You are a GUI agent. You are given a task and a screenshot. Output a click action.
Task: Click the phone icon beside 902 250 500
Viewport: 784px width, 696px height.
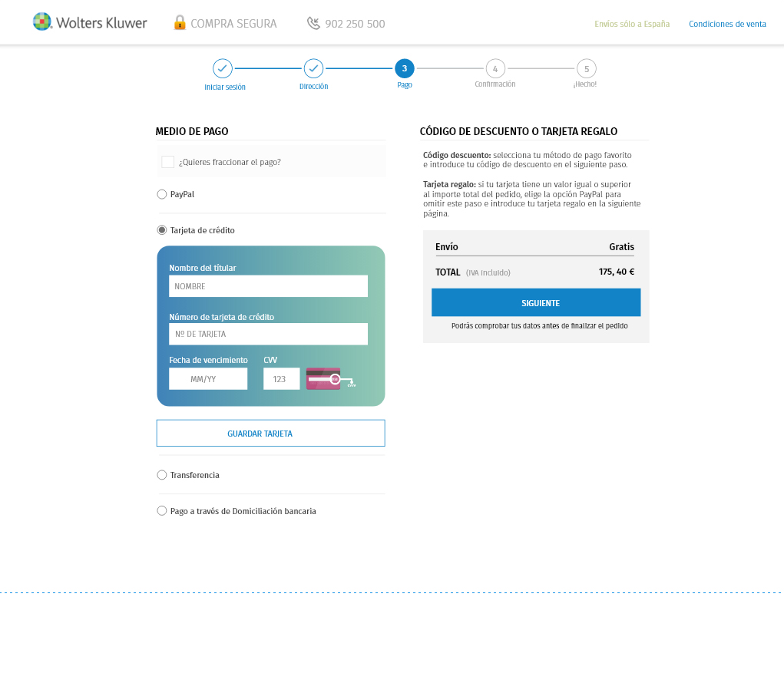coord(313,23)
